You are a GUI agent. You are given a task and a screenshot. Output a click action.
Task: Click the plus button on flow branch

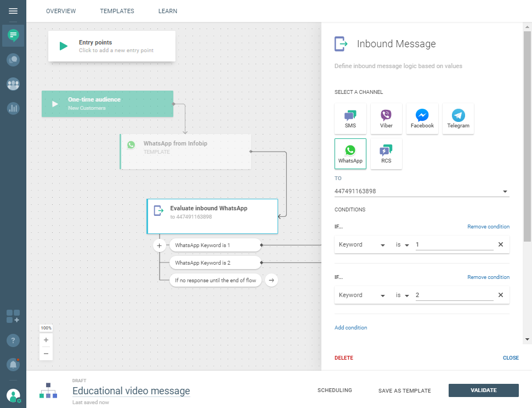159,245
